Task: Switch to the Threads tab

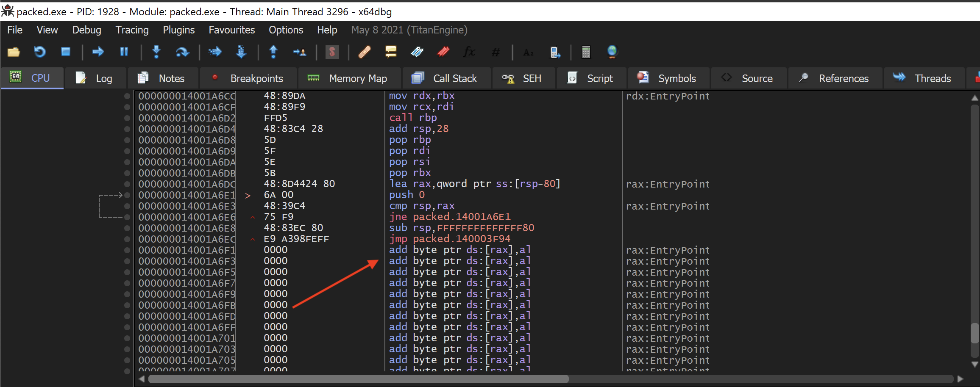Action: (x=924, y=78)
